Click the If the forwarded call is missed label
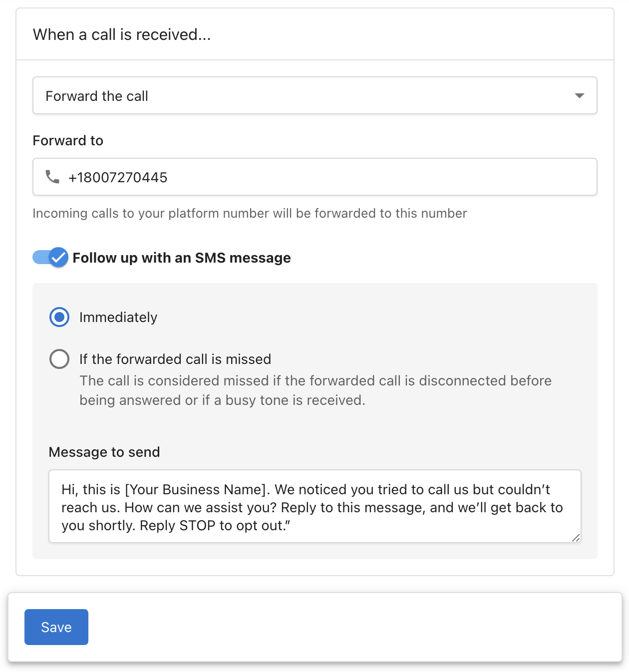 coord(175,359)
